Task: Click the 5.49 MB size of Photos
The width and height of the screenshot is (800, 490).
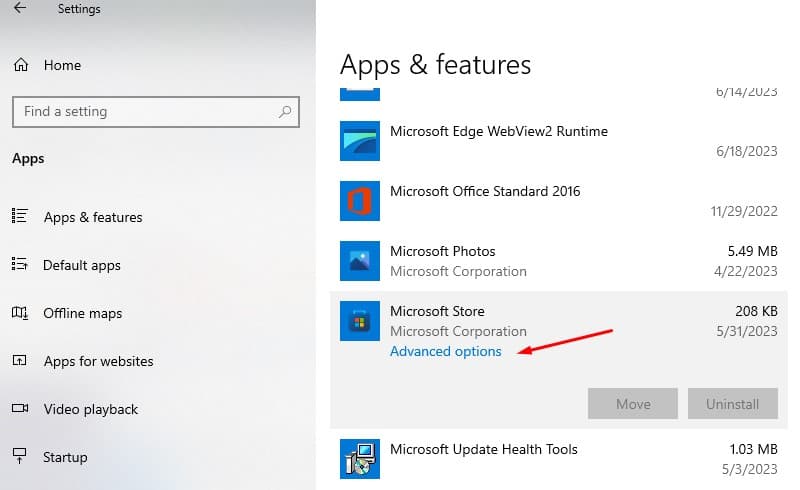Action: point(753,251)
